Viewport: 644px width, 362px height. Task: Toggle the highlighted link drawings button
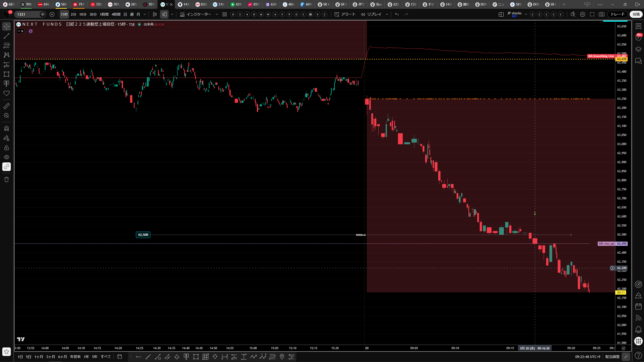(x=7, y=167)
